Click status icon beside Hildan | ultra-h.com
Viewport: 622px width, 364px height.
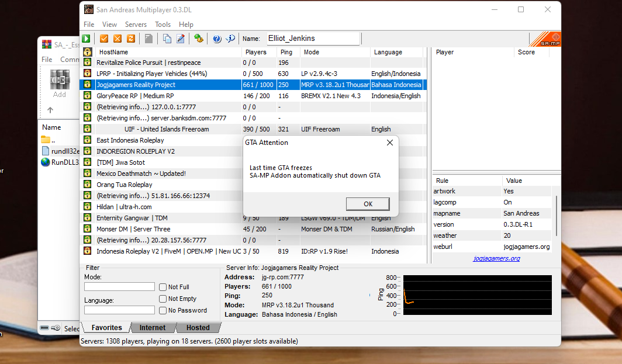(87, 207)
